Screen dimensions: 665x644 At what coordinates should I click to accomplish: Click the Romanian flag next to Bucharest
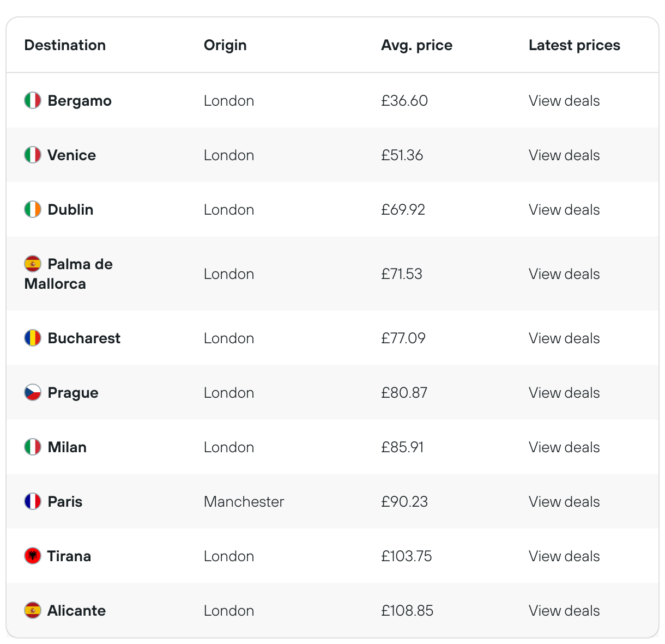click(x=33, y=338)
